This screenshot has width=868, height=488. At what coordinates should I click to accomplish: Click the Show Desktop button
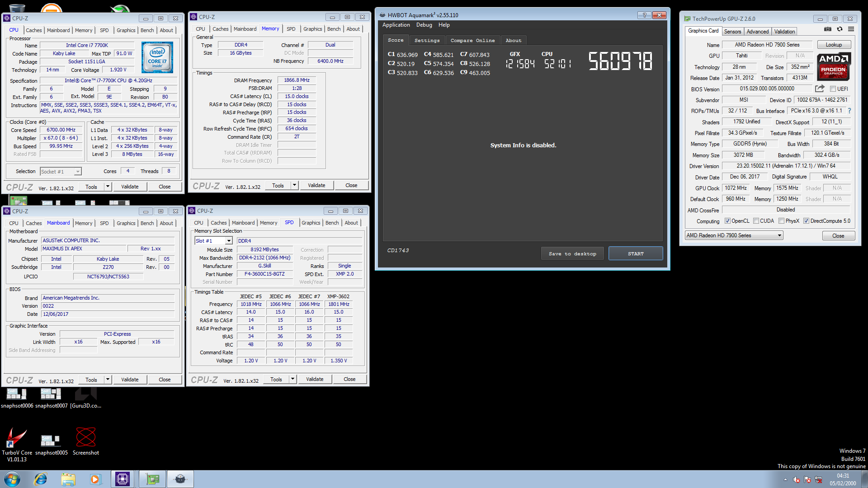[x=864, y=479]
